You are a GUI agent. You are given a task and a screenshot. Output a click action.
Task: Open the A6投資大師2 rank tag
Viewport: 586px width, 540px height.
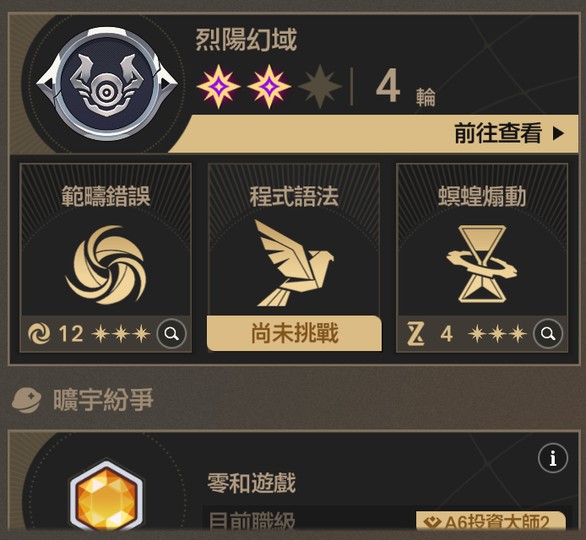click(491, 520)
